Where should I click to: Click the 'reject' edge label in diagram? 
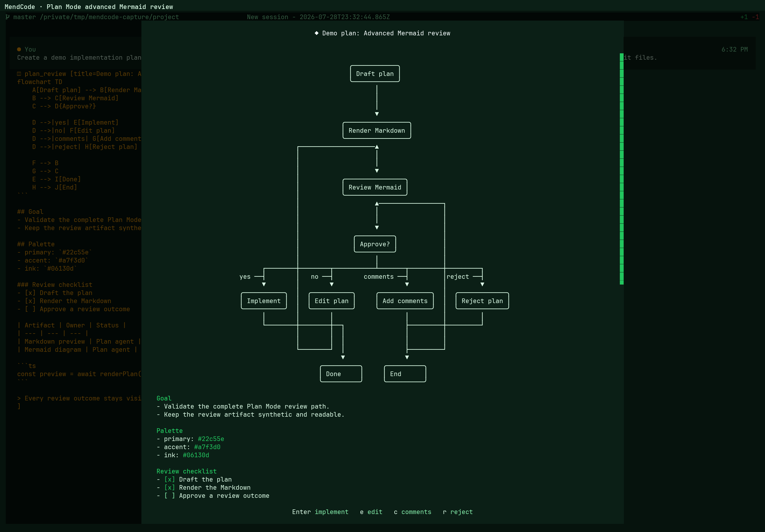[458, 276]
